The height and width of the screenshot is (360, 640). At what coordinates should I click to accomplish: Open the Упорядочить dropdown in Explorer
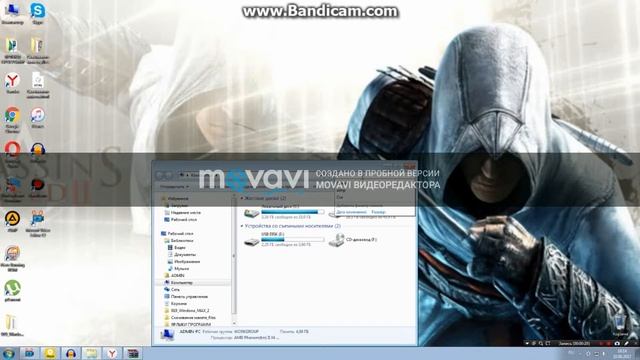click(x=174, y=187)
